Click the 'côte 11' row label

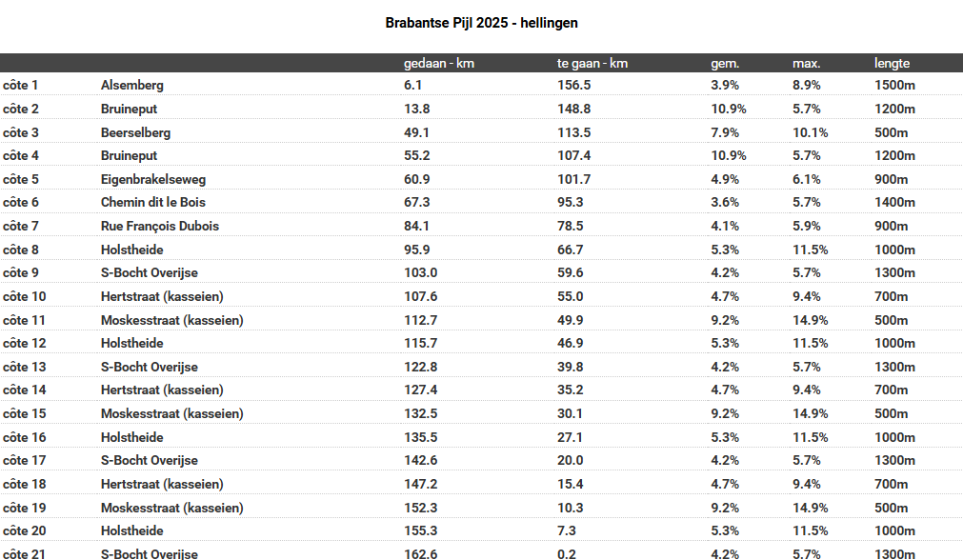[x=25, y=320]
